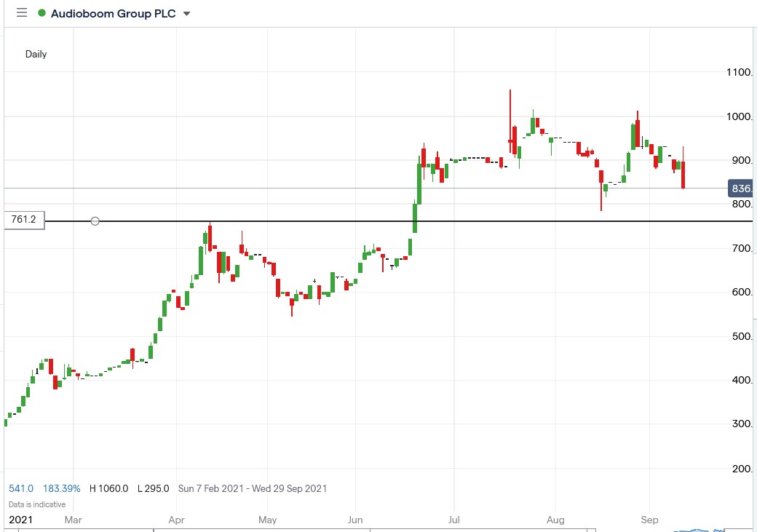The width and height of the screenshot is (757, 532).
Task: Click the Data is indicative notice
Action: point(36,504)
